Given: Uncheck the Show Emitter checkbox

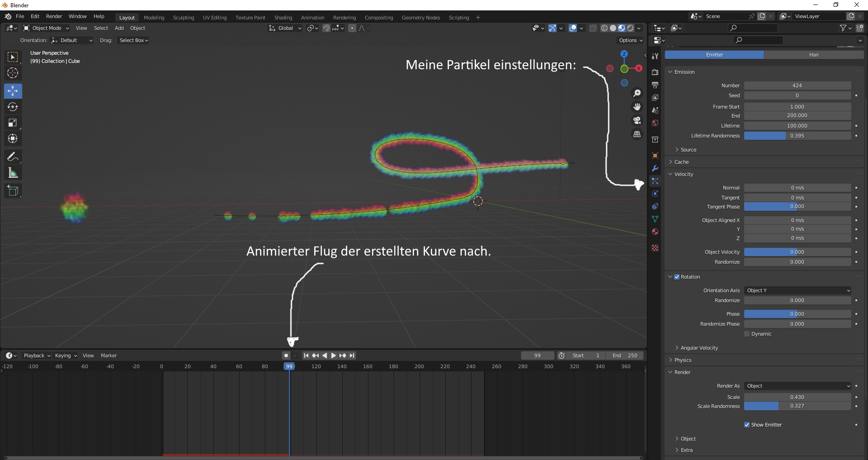Looking at the screenshot, I should (747, 425).
